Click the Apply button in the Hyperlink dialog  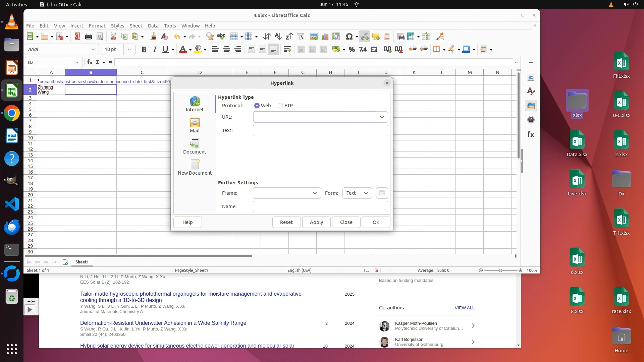[316, 222]
